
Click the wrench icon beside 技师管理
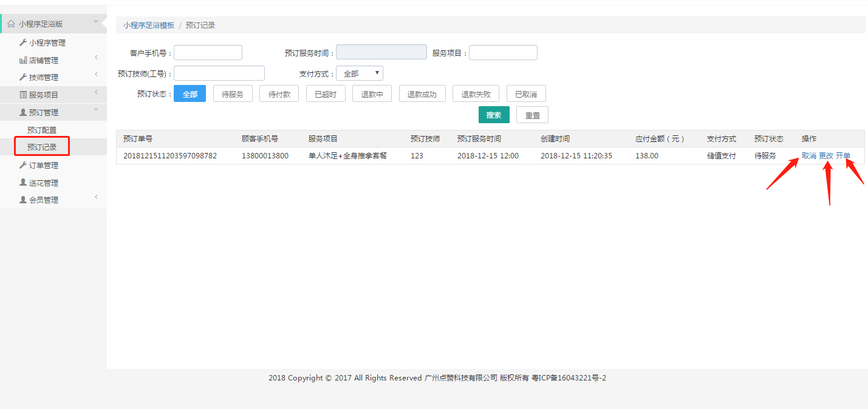23,78
